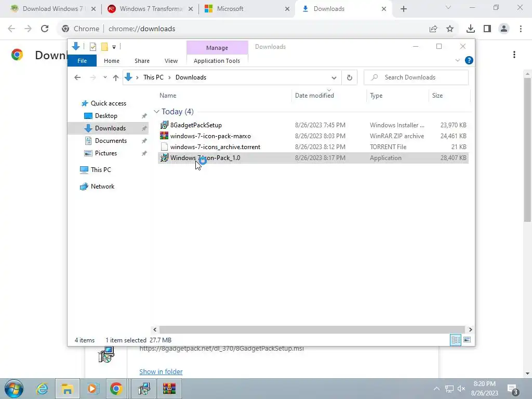
Task: Click Chrome share page icon
Action: click(x=433, y=29)
